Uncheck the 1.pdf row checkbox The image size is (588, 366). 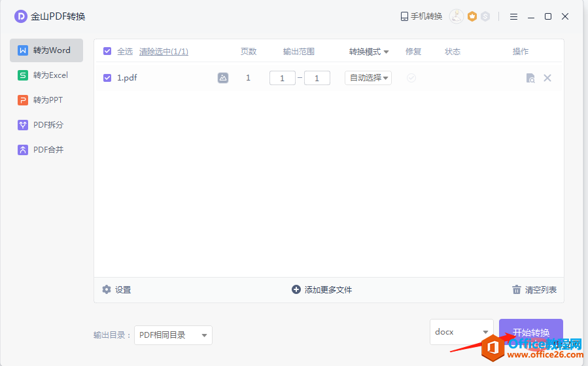107,78
